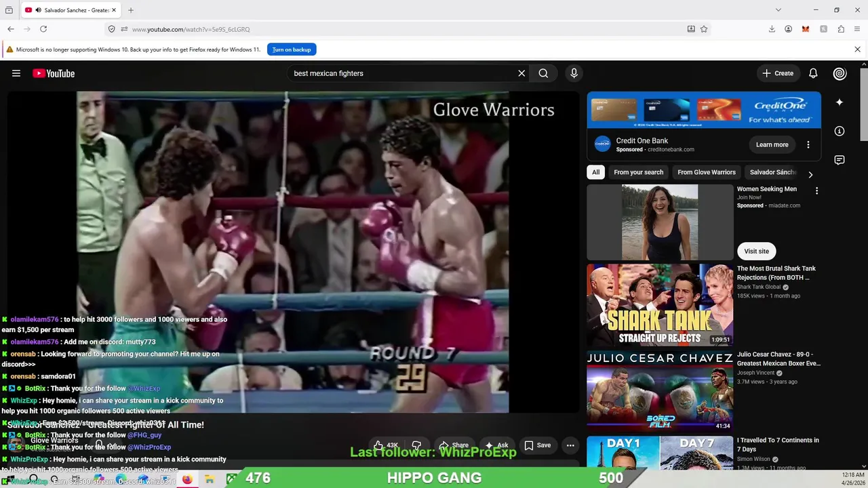Click Learn more on Credit One ad

click(772, 144)
